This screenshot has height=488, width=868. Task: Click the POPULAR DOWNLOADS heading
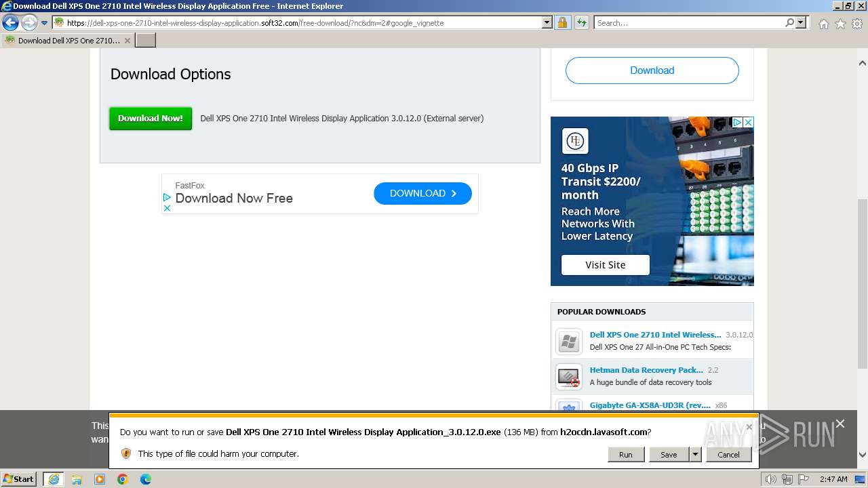click(601, 312)
